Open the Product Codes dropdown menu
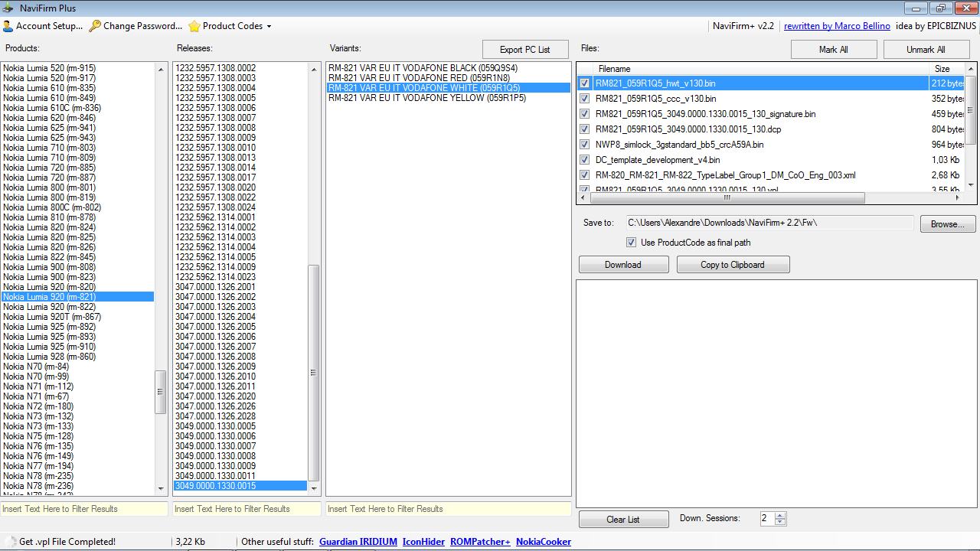The image size is (980, 551). coord(230,26)
